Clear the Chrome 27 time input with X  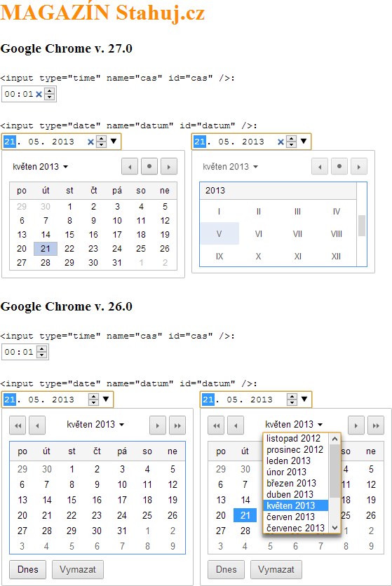coord(39,94)
